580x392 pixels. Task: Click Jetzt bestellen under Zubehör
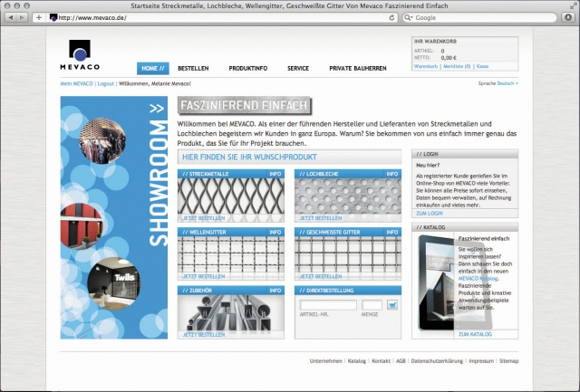point(203,335)
